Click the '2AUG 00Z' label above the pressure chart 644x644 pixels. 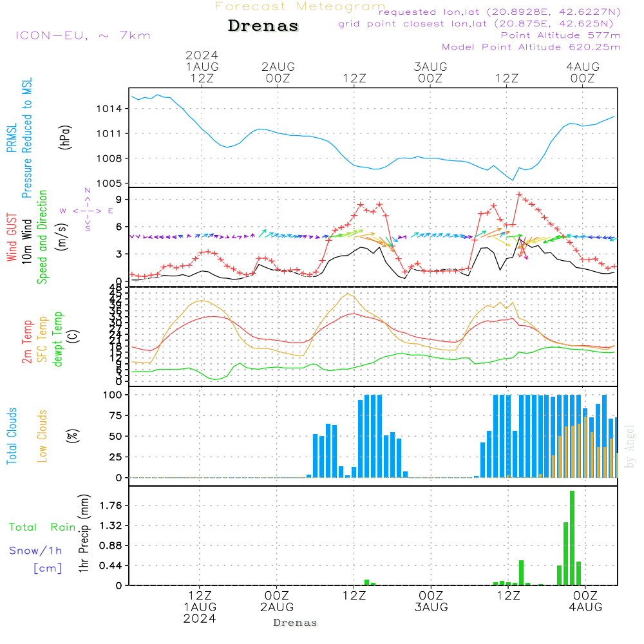278,72
